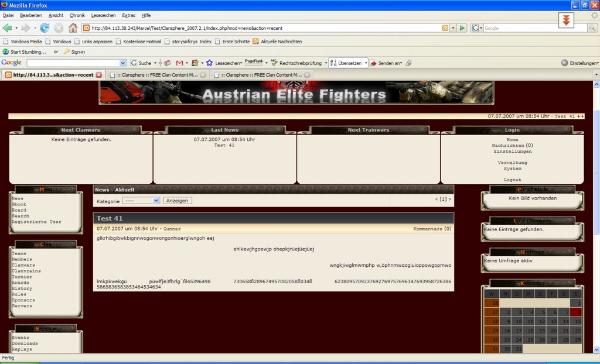Open the back button history dropdown arrow
Screen dimensions: 600x364
[16, 28]
